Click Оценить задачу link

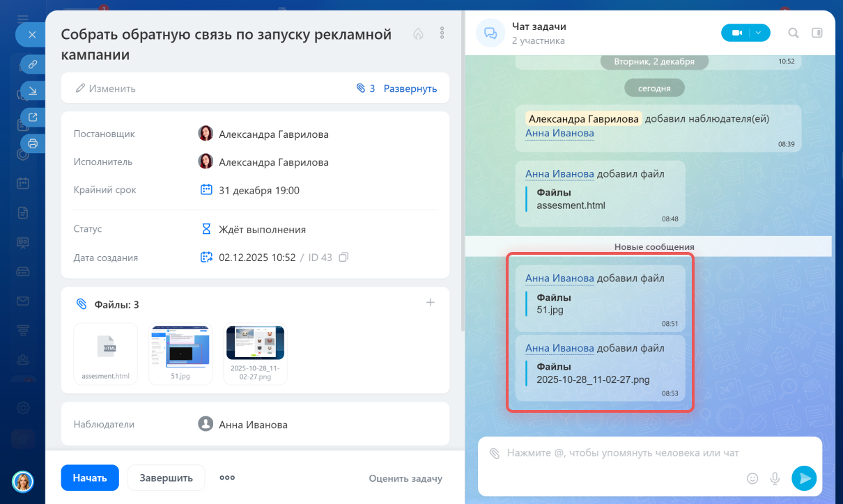[405, 478]
